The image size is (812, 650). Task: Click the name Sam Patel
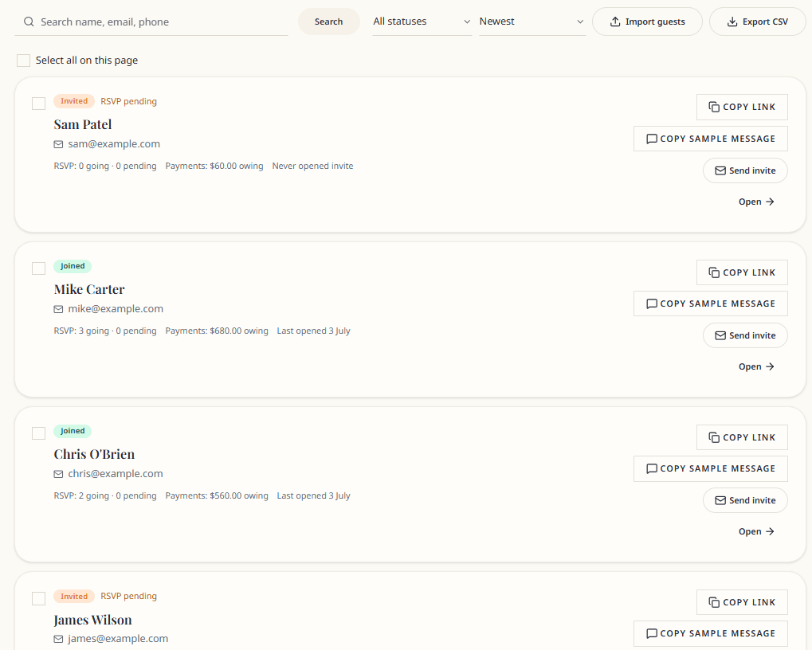click(83, 125)
